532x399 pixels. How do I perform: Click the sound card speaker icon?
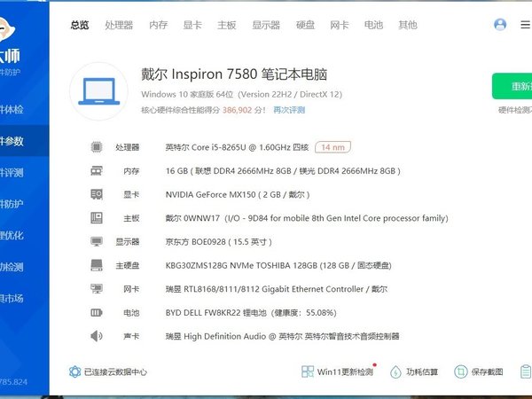coord(97,336)
